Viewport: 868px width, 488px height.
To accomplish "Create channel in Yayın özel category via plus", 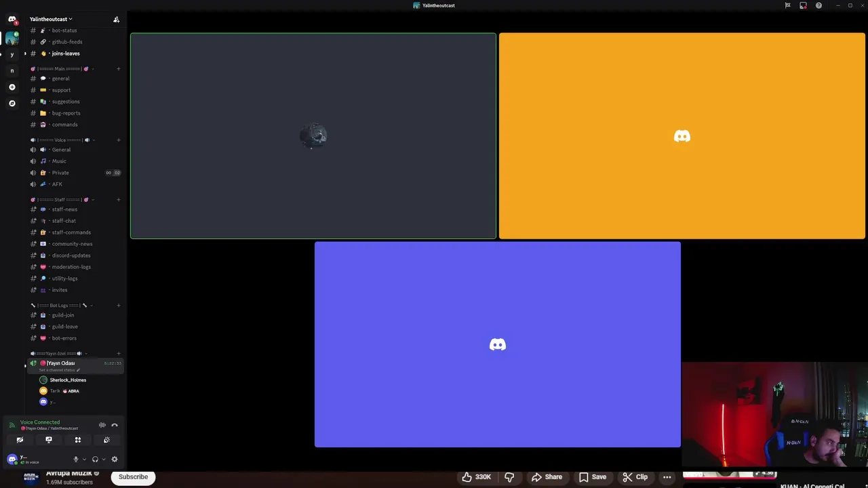I will (x=118, y=354).
